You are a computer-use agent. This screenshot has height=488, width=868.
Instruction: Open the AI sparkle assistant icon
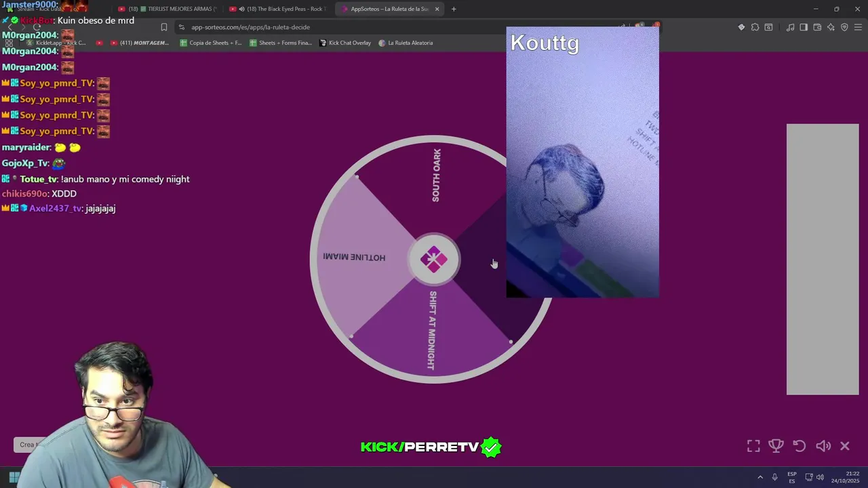[831, 27]
